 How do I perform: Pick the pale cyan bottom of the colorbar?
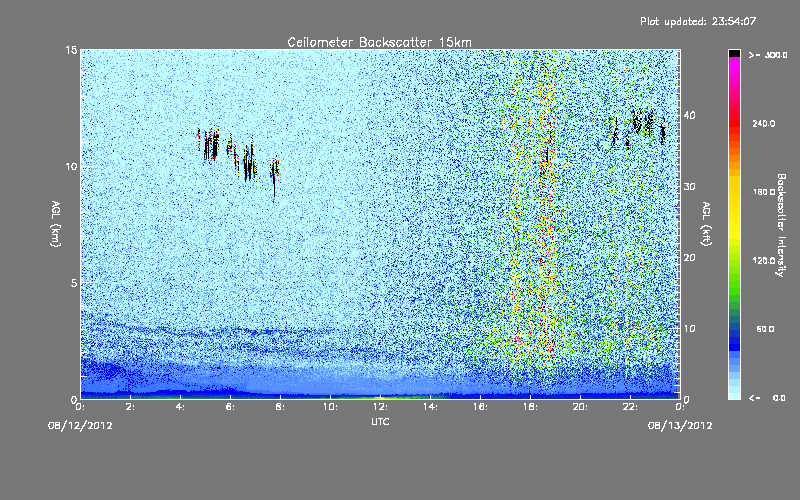coord(734,394)
